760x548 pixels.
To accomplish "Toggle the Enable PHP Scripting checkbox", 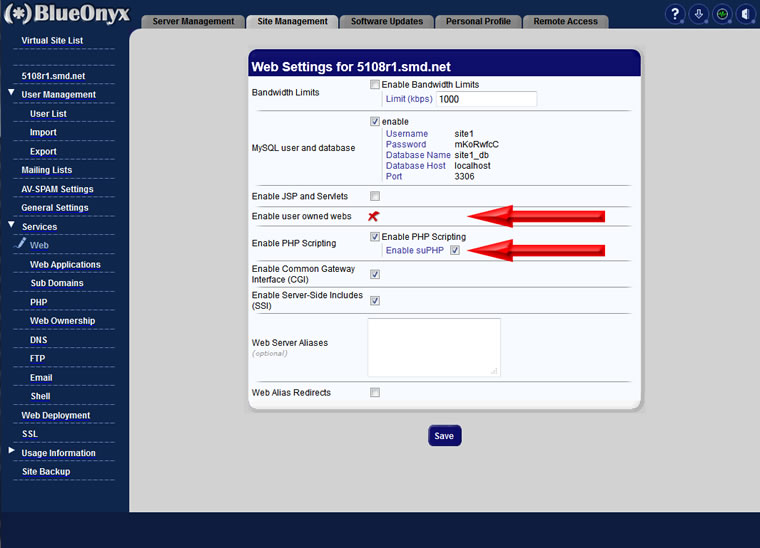I will coord(375,236).
